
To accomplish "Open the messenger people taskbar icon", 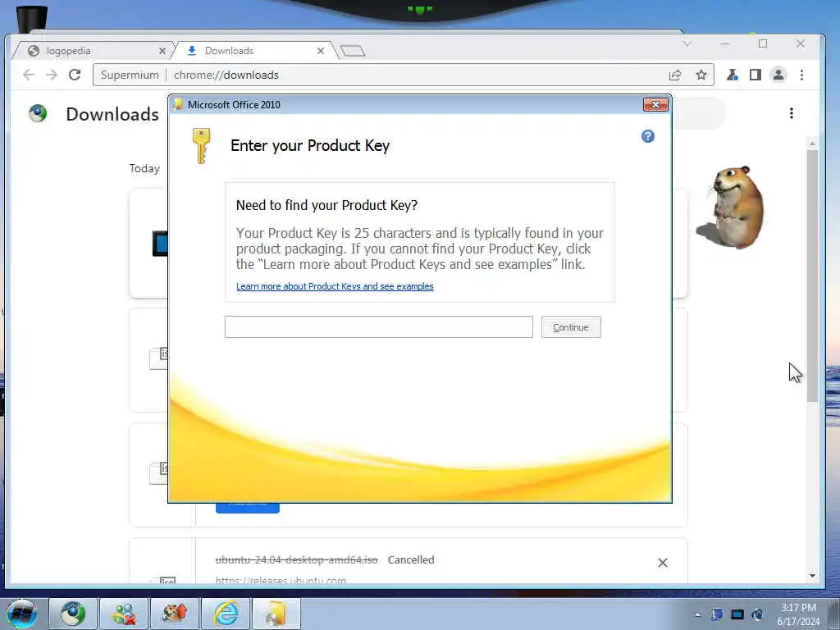I will [x=123, y=614].
